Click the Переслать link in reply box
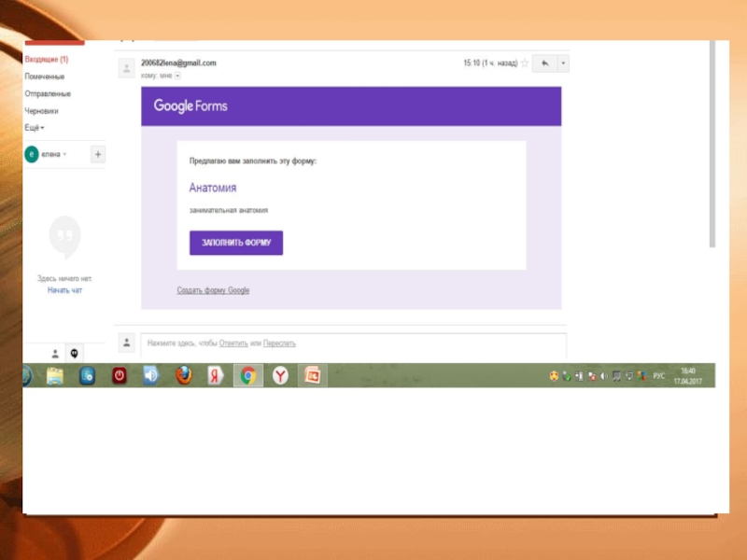The image size is (747, 560). pos(279,343)
